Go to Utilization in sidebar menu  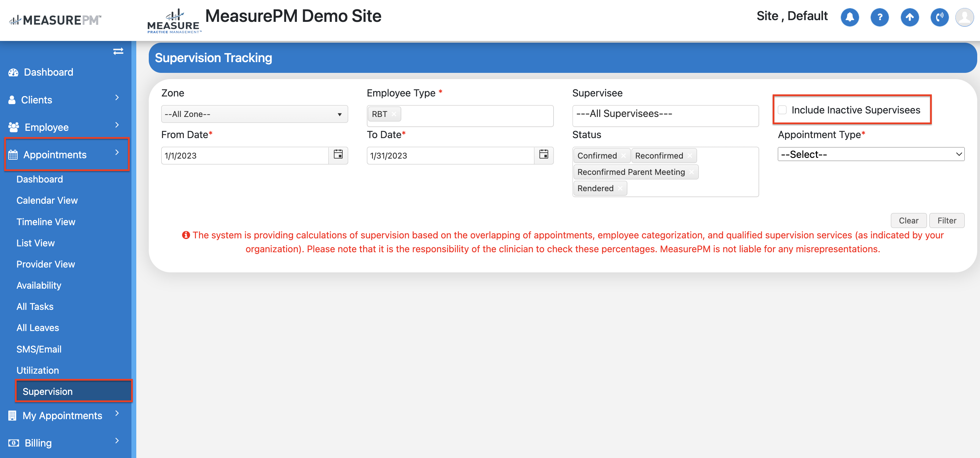38,370
